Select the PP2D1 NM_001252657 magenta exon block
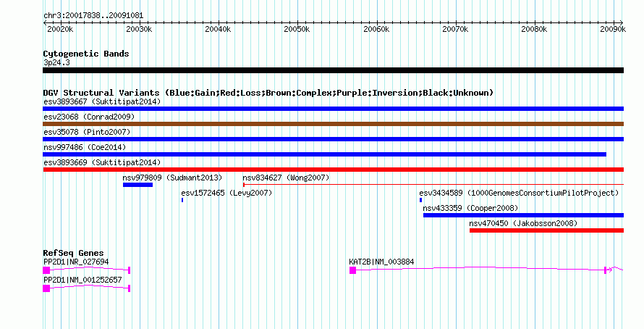Image resolution: width=644 pixels, height=329 pixels. (x=46, y=288)
